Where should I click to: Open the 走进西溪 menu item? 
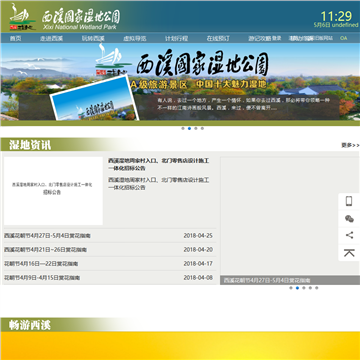click(51, 38)
